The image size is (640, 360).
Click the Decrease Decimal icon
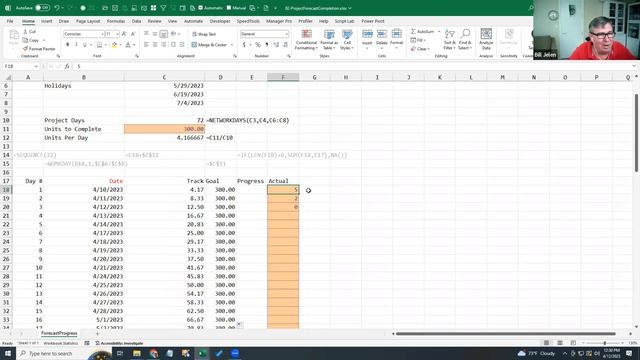coord(285,45)
